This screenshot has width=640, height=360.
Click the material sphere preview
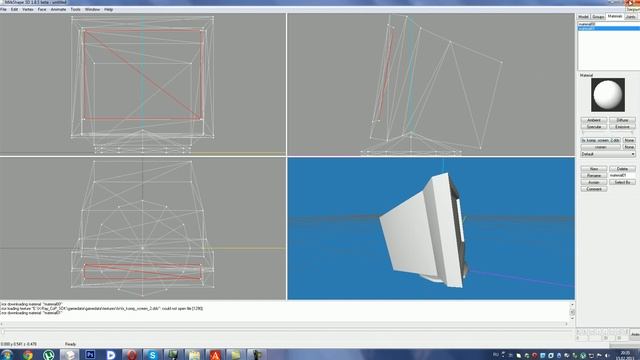[x=608, y=95]
